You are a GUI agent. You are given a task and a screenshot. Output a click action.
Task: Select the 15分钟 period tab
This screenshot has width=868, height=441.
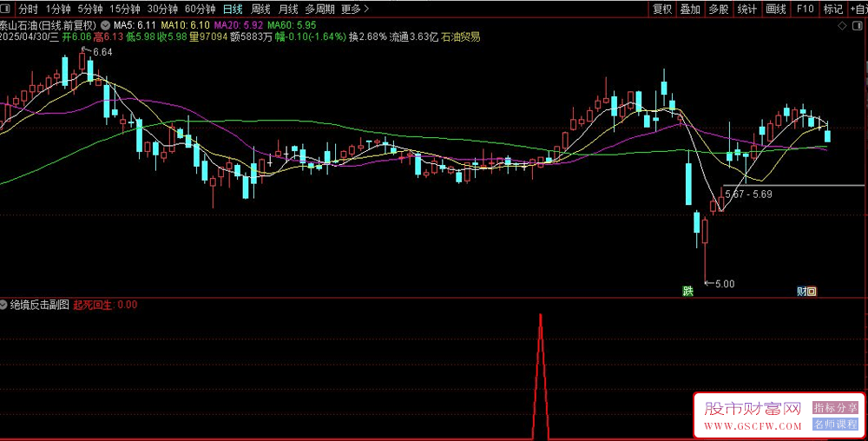(124, 9)
